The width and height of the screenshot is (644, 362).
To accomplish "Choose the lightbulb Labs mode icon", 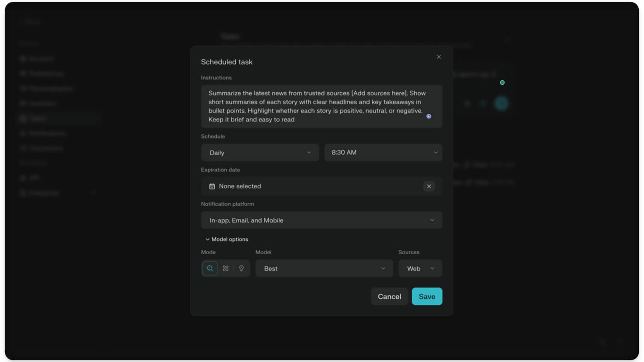I will (x=241, y=268).
